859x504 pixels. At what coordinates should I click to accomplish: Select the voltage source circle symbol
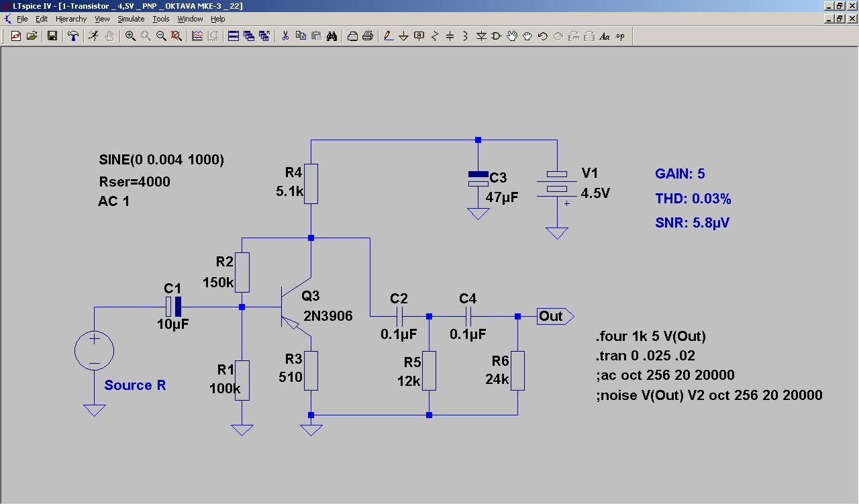(94, 350)
